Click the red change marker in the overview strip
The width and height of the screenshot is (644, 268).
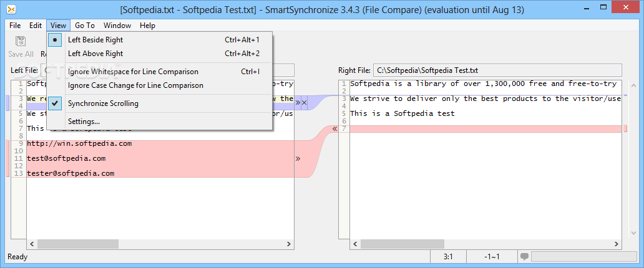point(625,129)
